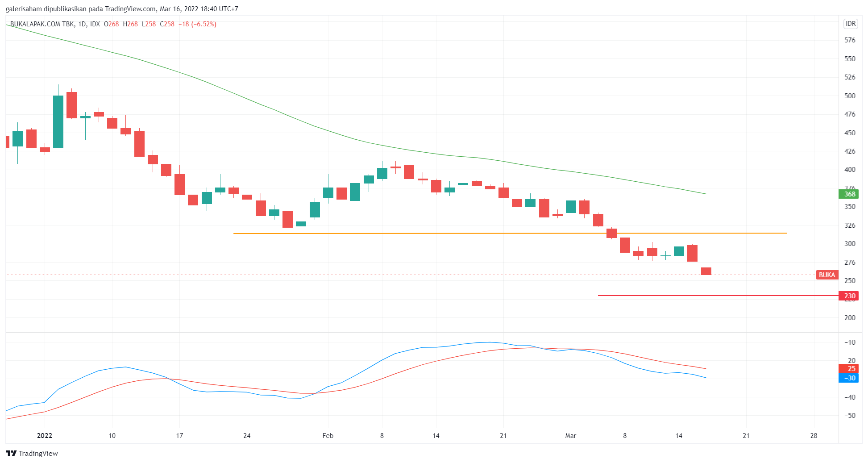Screen dimensions: 868x463
Task: Click the TradingView logo at the bottom
Action: (32, 453)
